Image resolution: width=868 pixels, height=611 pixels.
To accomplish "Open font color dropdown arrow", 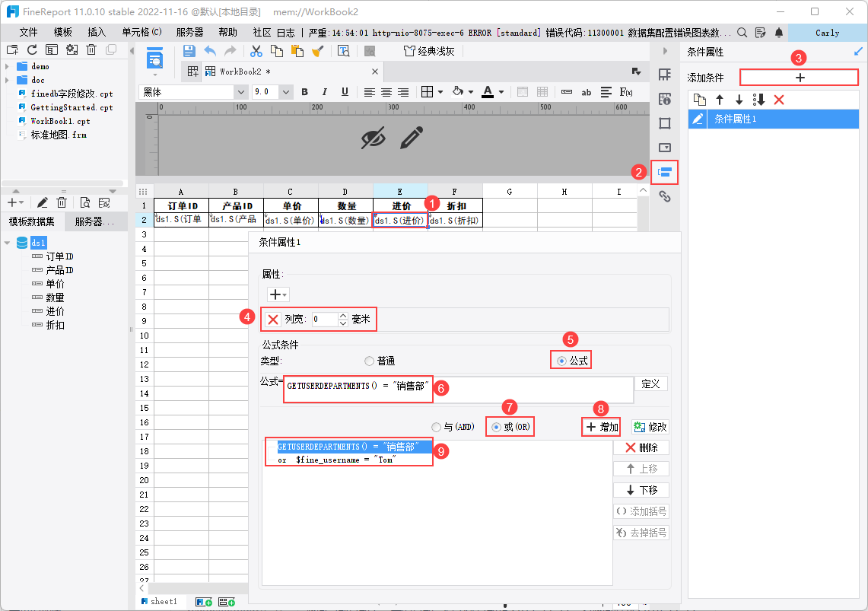I will 501,92.
